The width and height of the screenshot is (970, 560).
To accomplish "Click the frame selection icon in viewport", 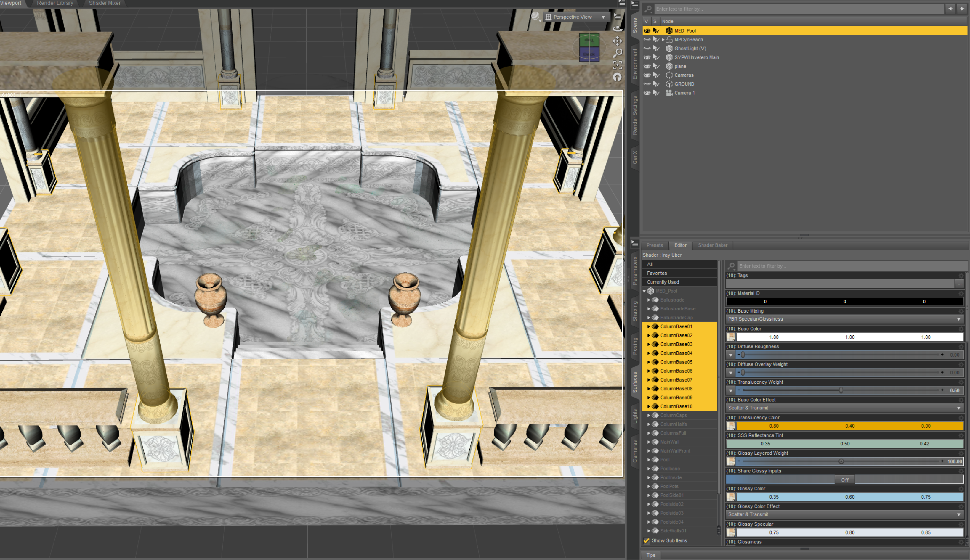I will [x=617, y=65].
